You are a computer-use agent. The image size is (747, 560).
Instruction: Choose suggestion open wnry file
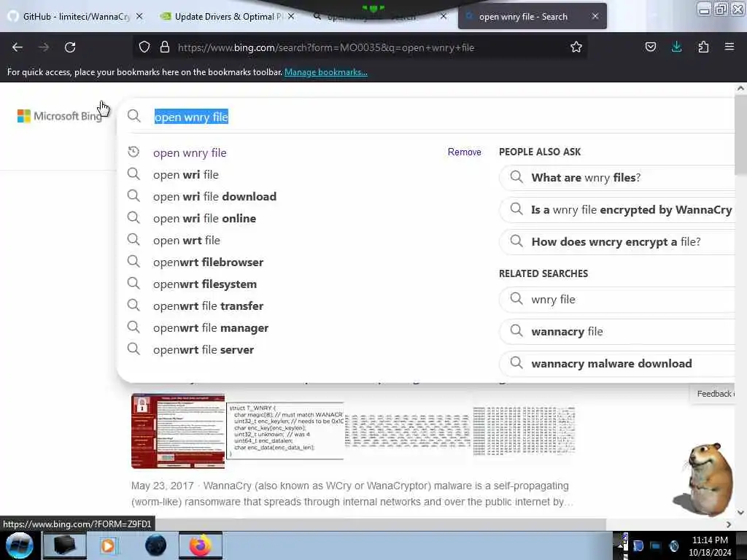190,153
